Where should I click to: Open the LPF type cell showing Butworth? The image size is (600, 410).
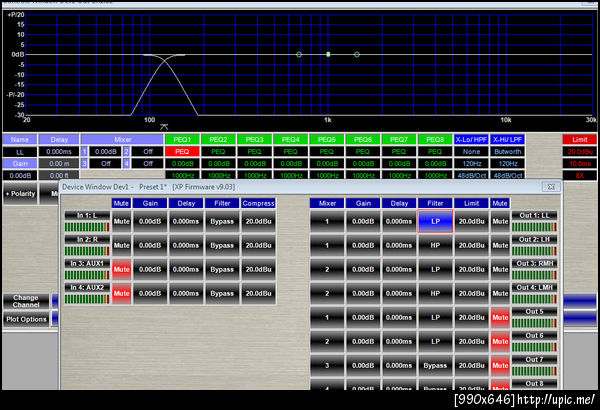pyautogui.click(x=507, y=152)
